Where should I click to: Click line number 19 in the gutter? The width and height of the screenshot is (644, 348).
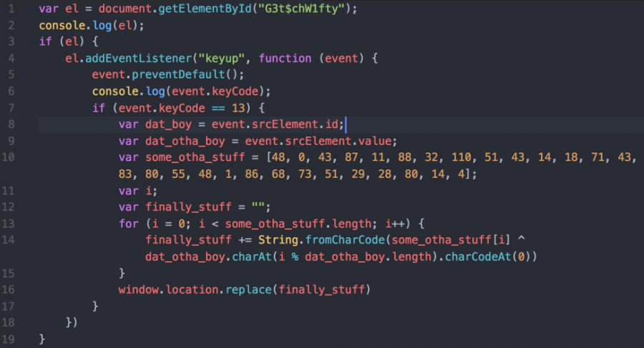(x=11, y=338)
